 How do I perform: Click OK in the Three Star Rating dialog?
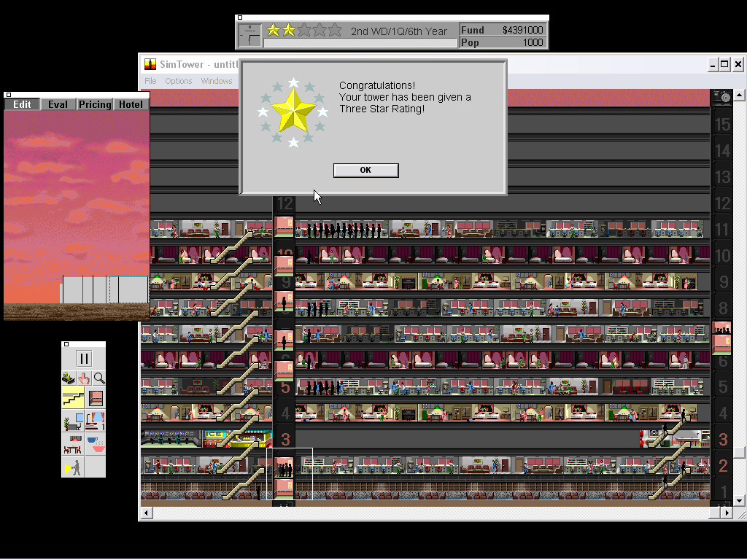[x=366, y=171]
